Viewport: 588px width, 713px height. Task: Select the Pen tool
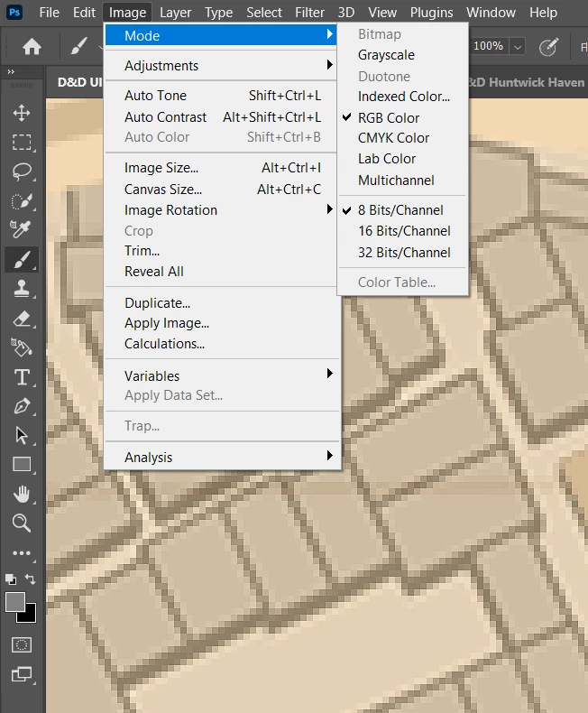click(22, 406)
